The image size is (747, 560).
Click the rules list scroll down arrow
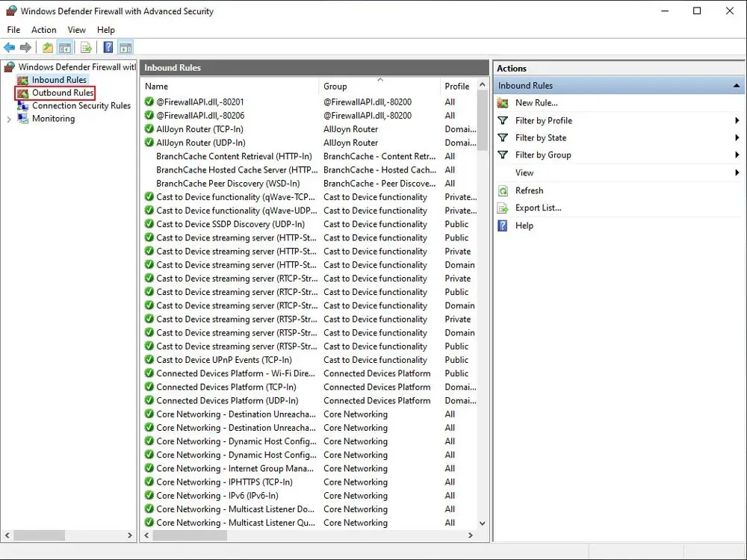pyautogui.click(x=482, y=523)
